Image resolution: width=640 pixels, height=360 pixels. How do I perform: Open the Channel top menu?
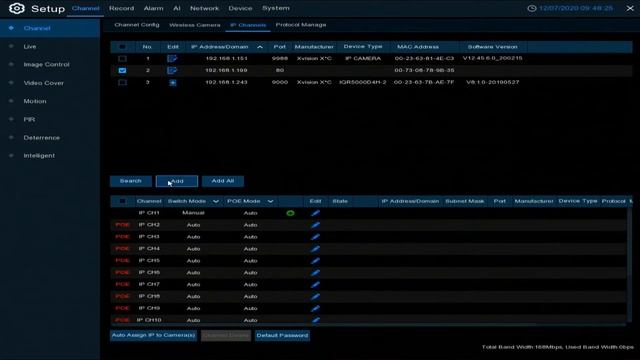pyautogui.click(x=85, y=8)
